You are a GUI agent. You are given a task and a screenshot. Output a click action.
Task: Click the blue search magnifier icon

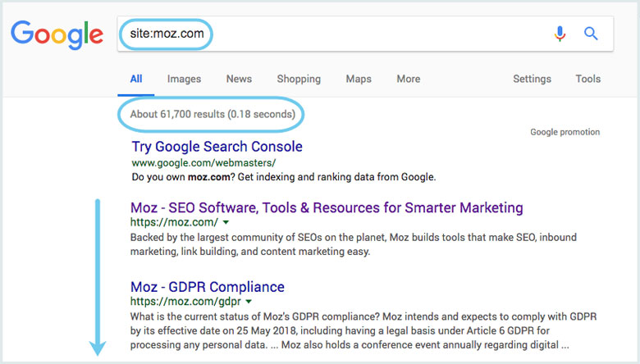[x=591, y=34]
